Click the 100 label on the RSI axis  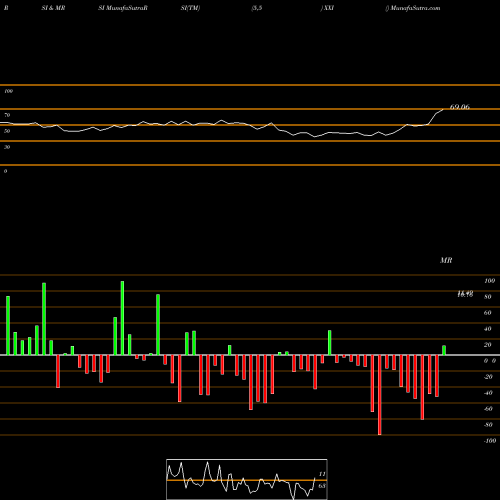8,91
